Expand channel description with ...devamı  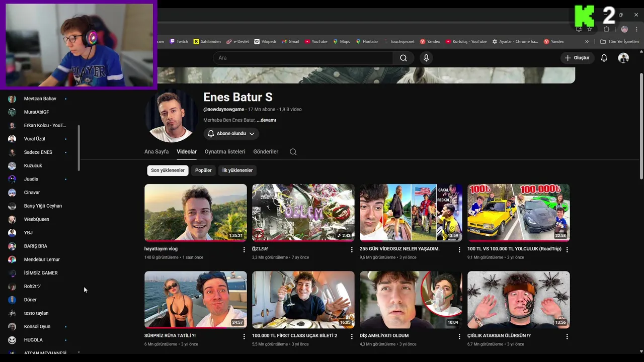tap(266, 120)
